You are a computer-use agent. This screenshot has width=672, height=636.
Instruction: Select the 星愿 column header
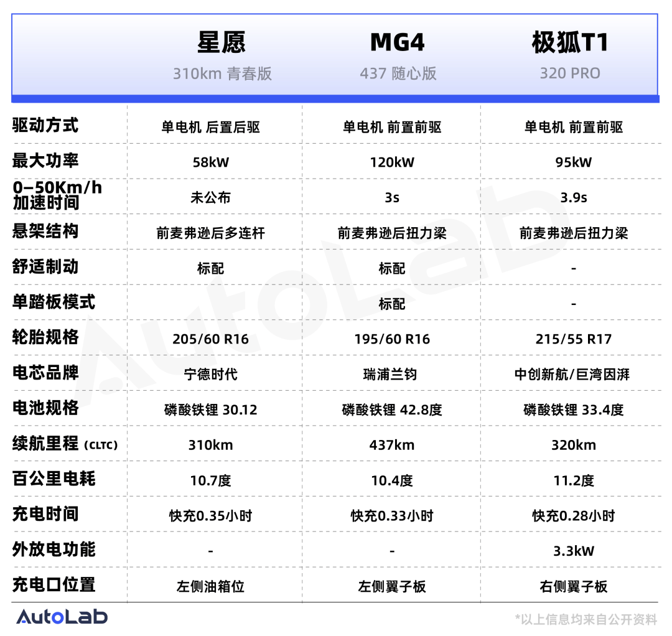[x=222, y=43]
